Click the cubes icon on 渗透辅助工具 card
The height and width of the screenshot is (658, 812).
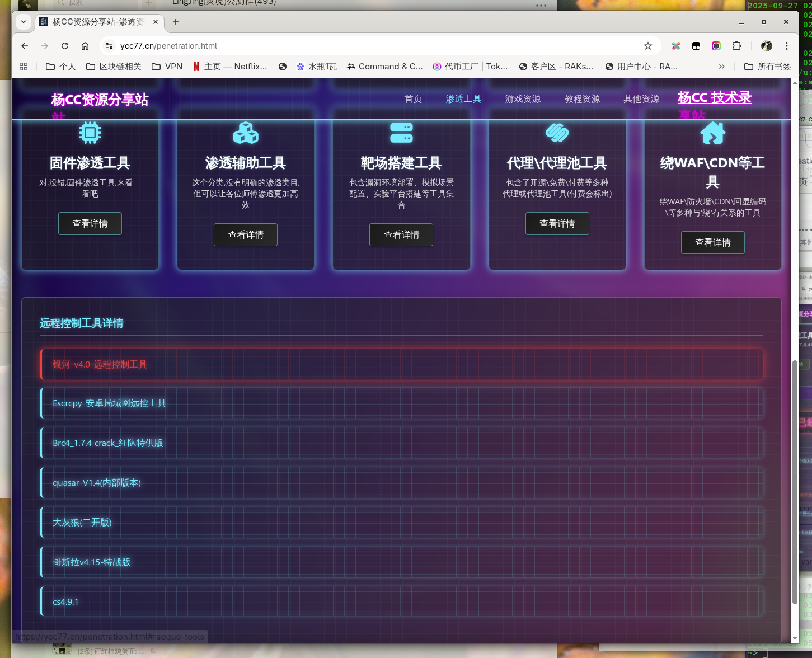tap(246, 133)
